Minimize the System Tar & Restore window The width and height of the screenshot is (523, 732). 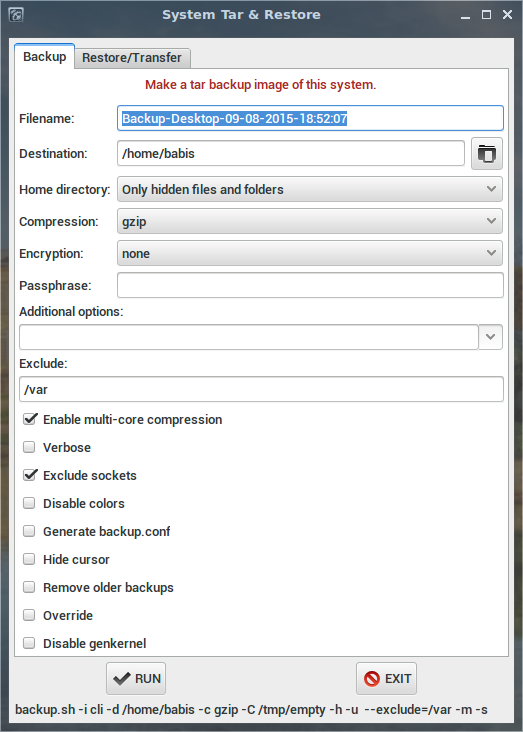[x=465, y=15]
